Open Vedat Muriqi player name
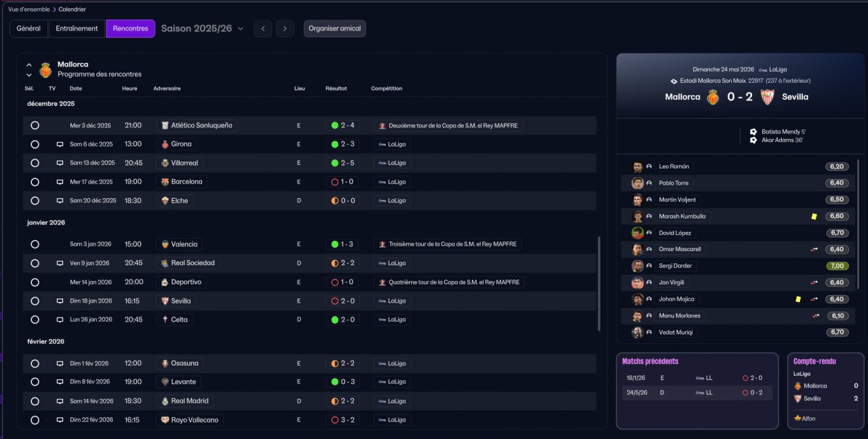The image size is (868, 439). [x=675, y=332]
